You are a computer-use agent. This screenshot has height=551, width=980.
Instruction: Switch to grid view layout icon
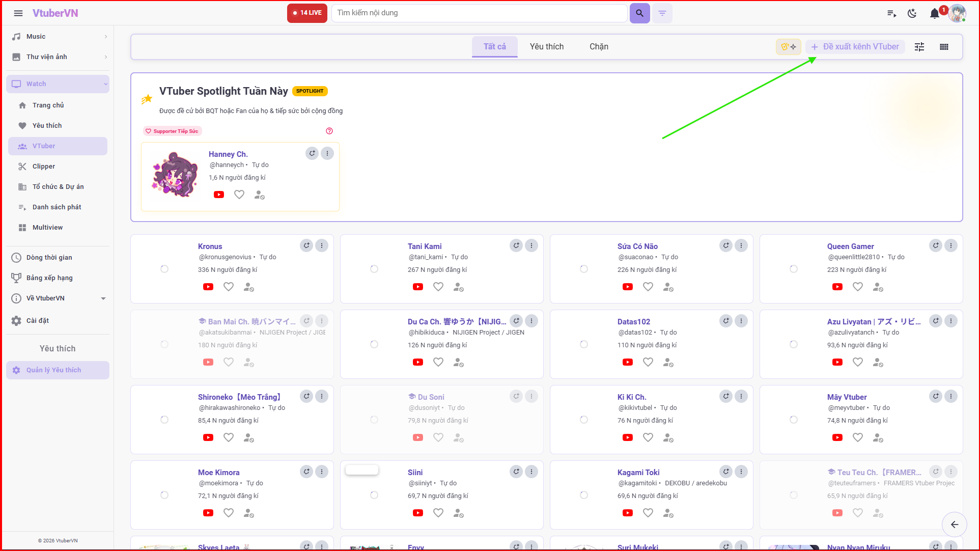(944, 47)
